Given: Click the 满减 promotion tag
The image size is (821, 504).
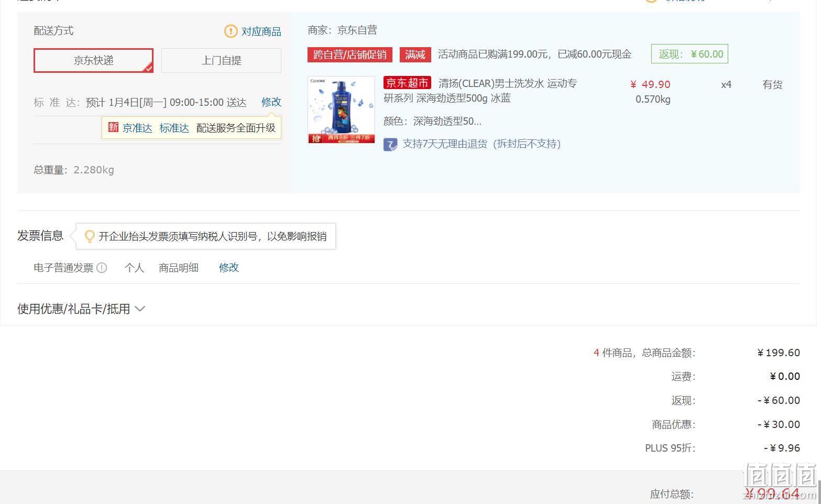Looking at the screenshot, I should point(415,54).
